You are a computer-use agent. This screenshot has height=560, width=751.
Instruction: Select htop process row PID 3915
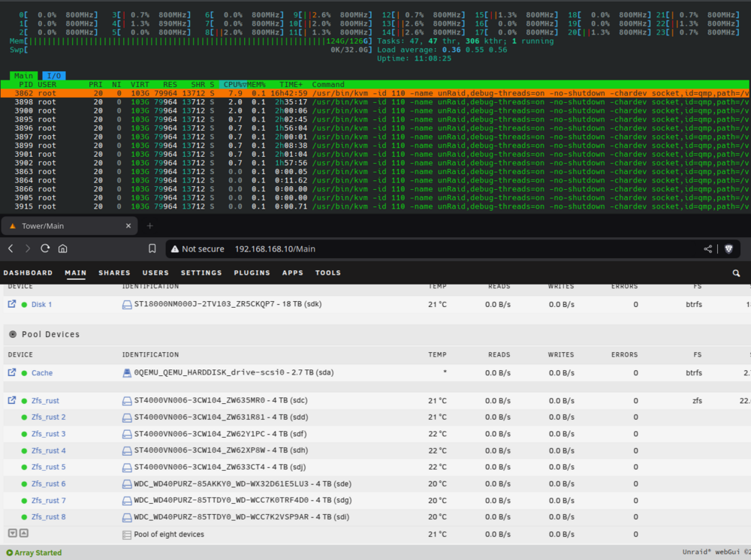pos(375,206)
